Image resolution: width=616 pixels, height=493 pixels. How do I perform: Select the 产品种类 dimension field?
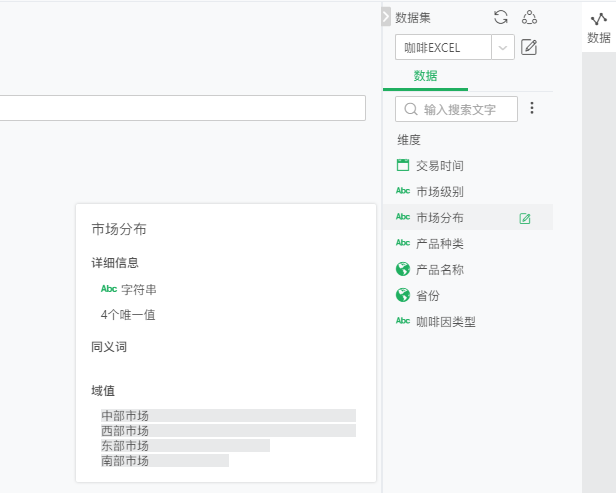click(439, 243)
